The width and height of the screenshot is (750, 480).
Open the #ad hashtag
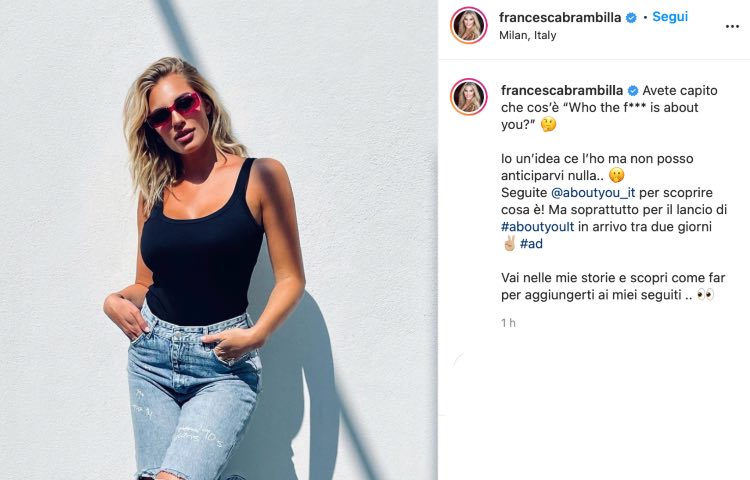click(x=531, y=244)
